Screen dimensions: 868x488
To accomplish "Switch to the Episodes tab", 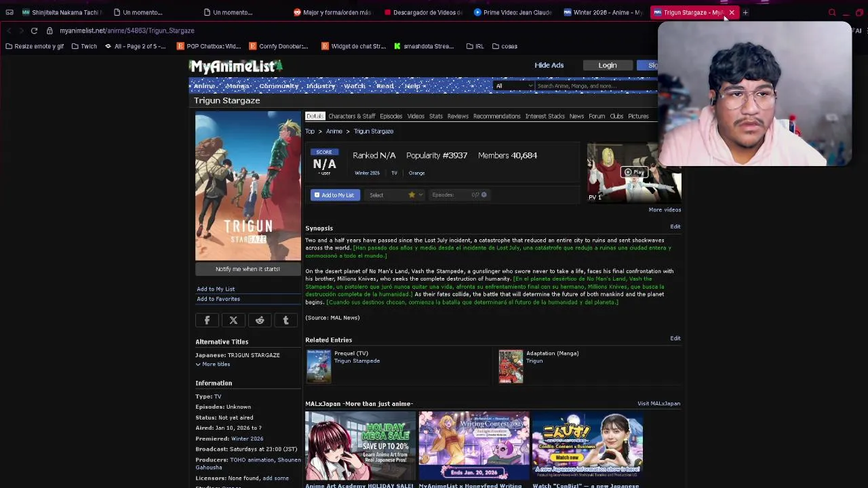I will 391,116.
